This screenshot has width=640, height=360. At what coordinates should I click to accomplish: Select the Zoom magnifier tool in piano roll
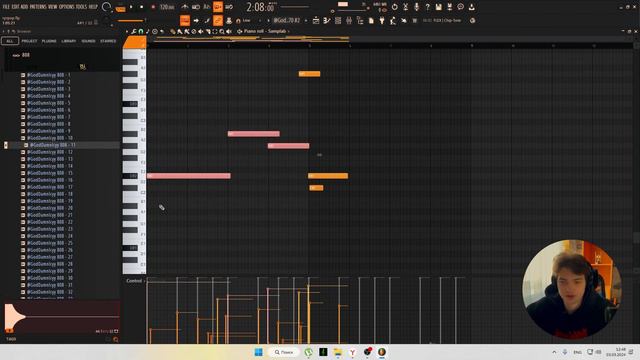pyautogui.click(x=222, y=31)
